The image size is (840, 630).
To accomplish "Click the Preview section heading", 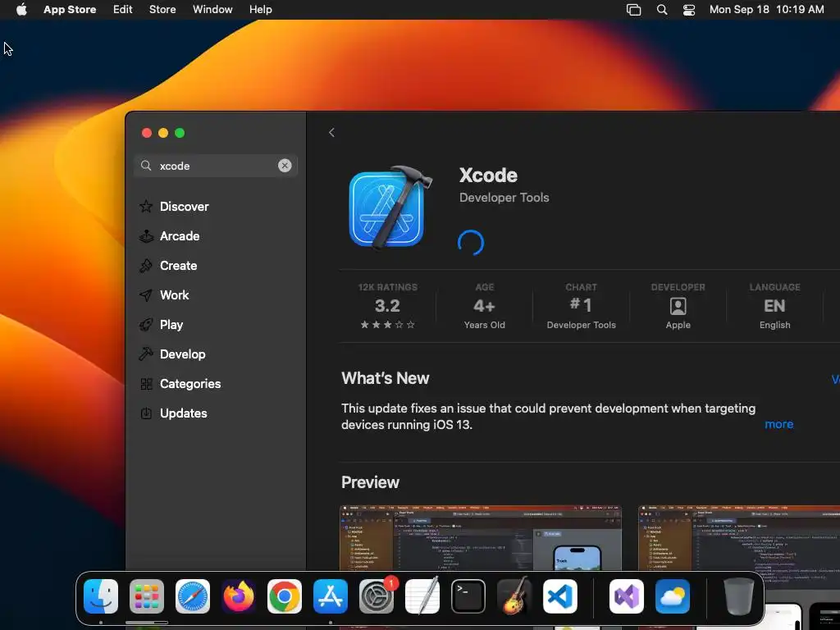I will point(370,482).
